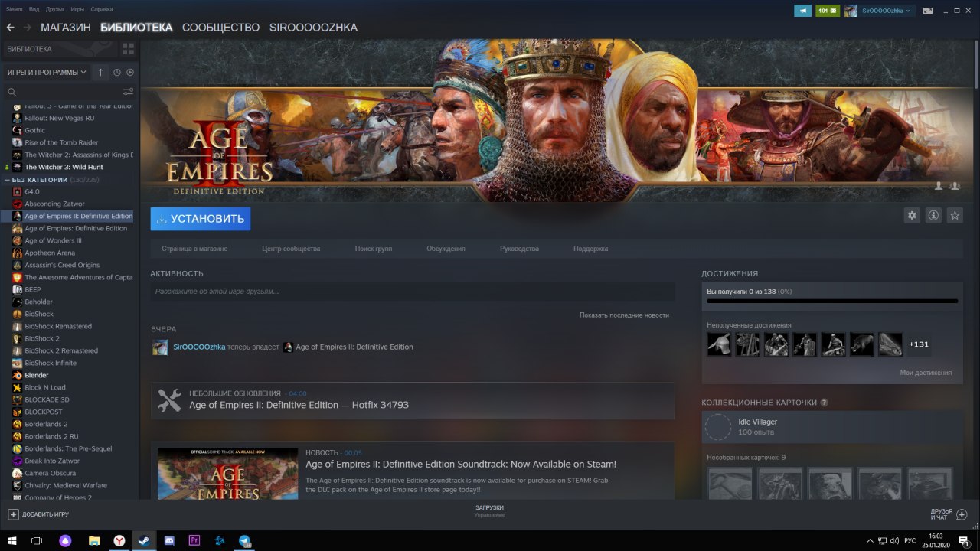
Task: Open the Idle Villager badge circle
Action: coord(718,427)
